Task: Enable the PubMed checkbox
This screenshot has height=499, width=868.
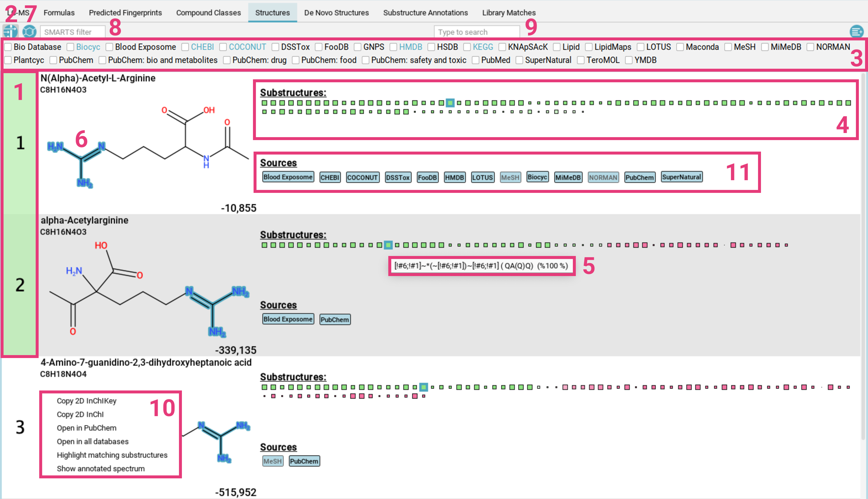Action: coord(476,60)
